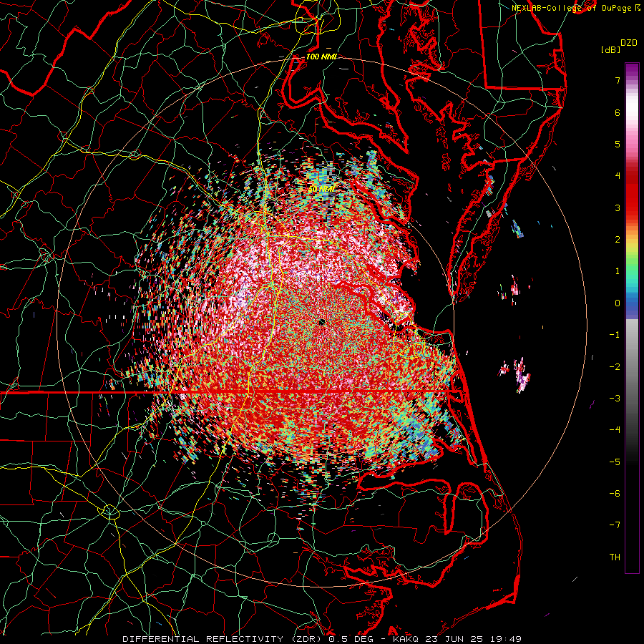
Task: Click the 100 NMI range ring label
Action: point(321,57)
